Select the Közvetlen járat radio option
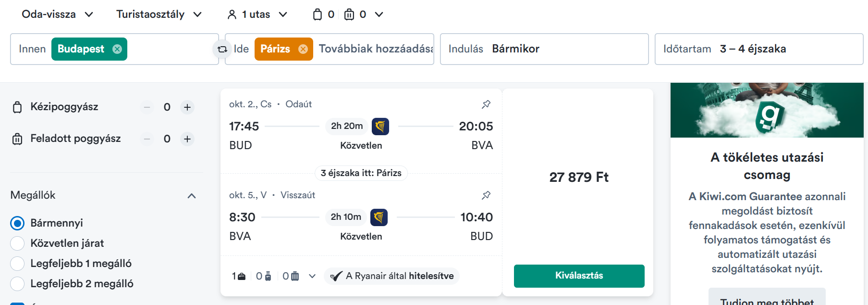 point(17,243)
